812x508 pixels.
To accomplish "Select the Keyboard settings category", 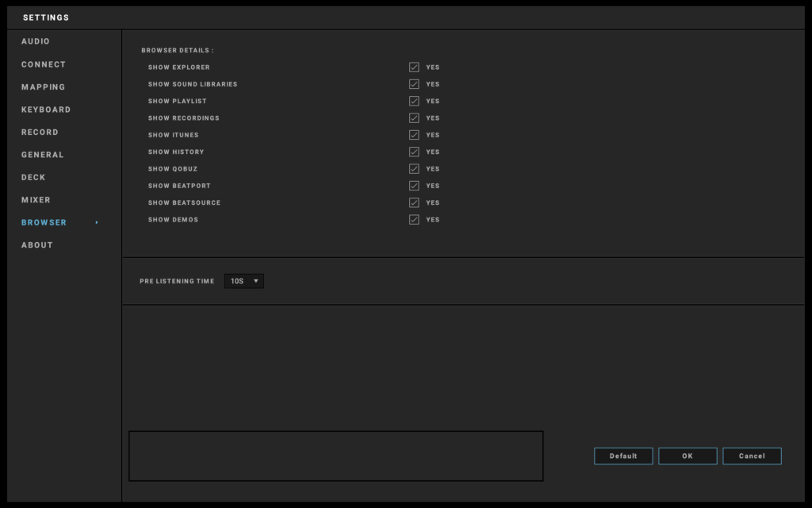I will pyautogui.click(x=46, y=110).
